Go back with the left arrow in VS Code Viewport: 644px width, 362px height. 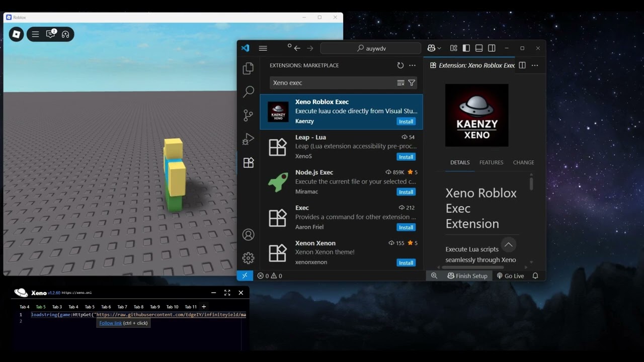[x=297, y=48]
